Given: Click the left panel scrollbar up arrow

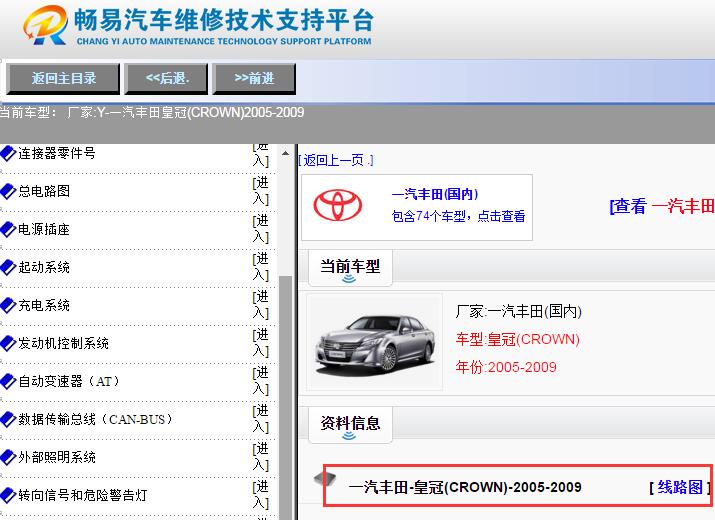Looking at the screenshot, I should 285,153.
